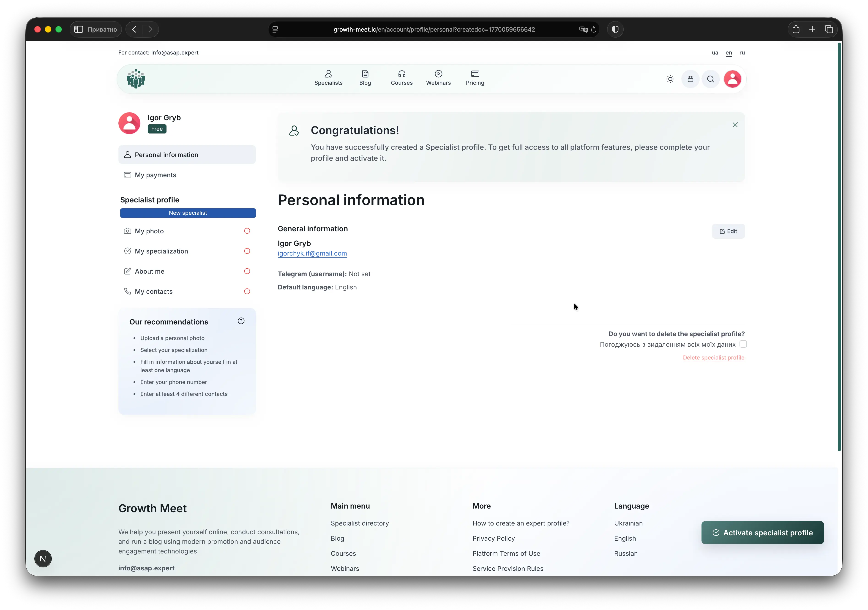Screen dimensions: 868x610
Task: Open My photo with the camera icon
Action: [128, 231]
